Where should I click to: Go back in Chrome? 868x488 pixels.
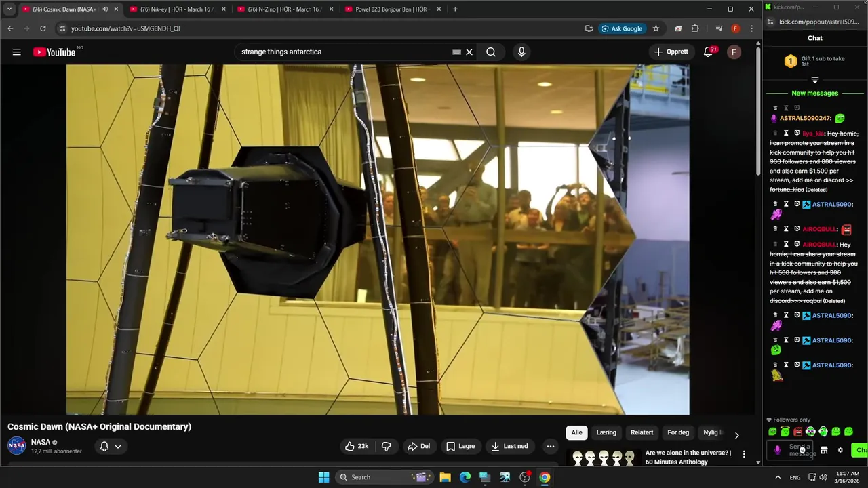(10, 28)
